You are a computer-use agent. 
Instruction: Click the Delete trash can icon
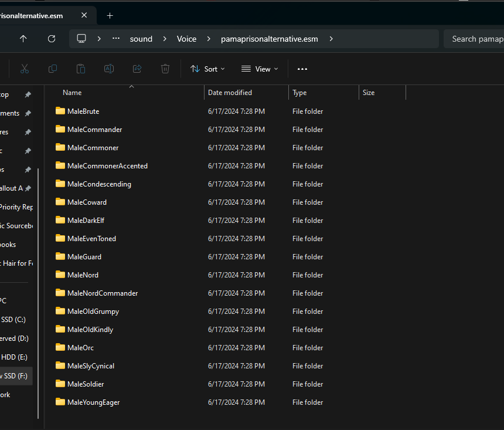click(165, 69)
